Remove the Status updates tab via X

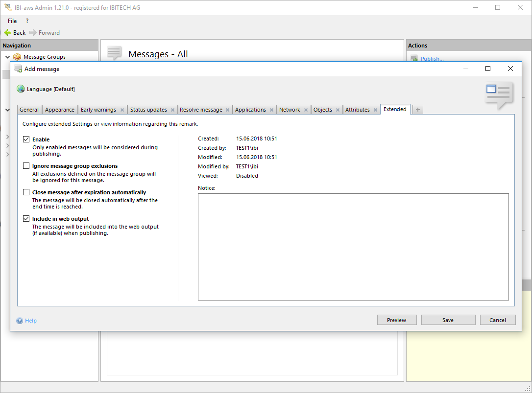click(172, 110)
